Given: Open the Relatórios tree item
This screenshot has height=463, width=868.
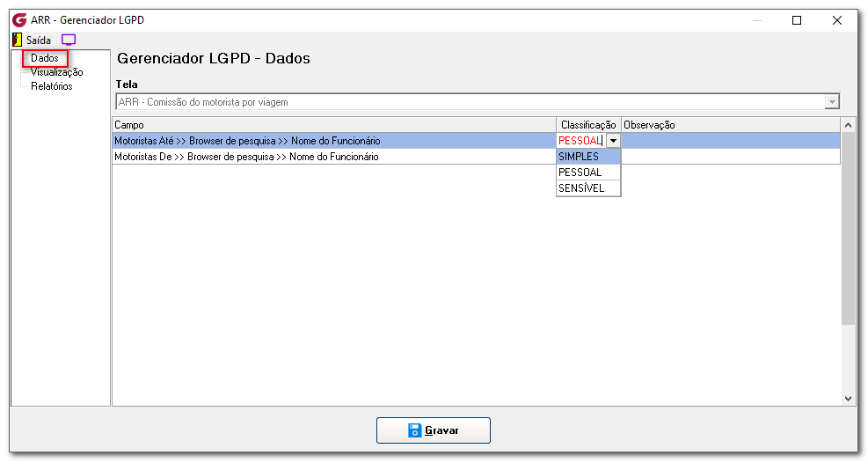Looking at the screenshot, I should pos(52,86).
